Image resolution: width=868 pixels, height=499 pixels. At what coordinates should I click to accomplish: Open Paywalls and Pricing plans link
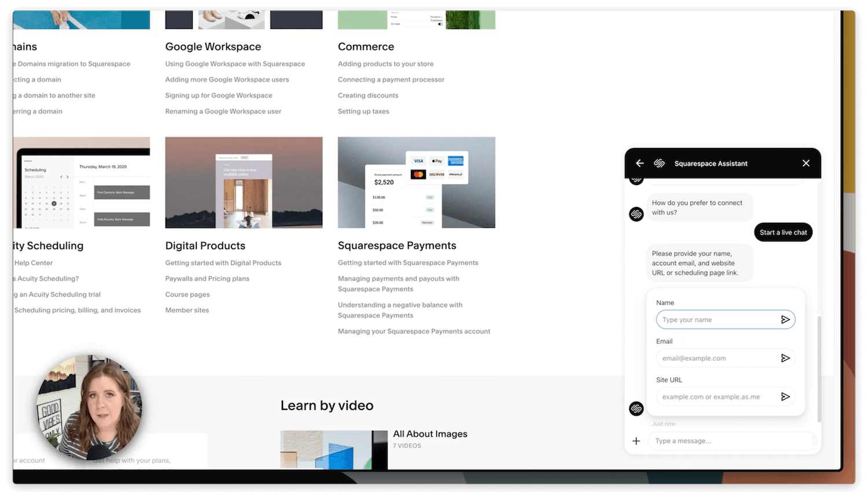click(x=207, y=279)
